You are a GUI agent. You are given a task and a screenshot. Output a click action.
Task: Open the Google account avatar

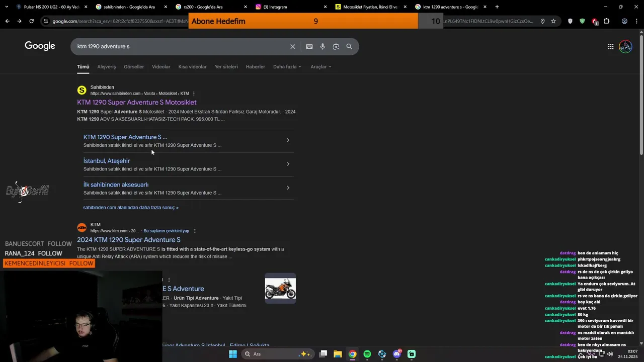click(625, 46)
